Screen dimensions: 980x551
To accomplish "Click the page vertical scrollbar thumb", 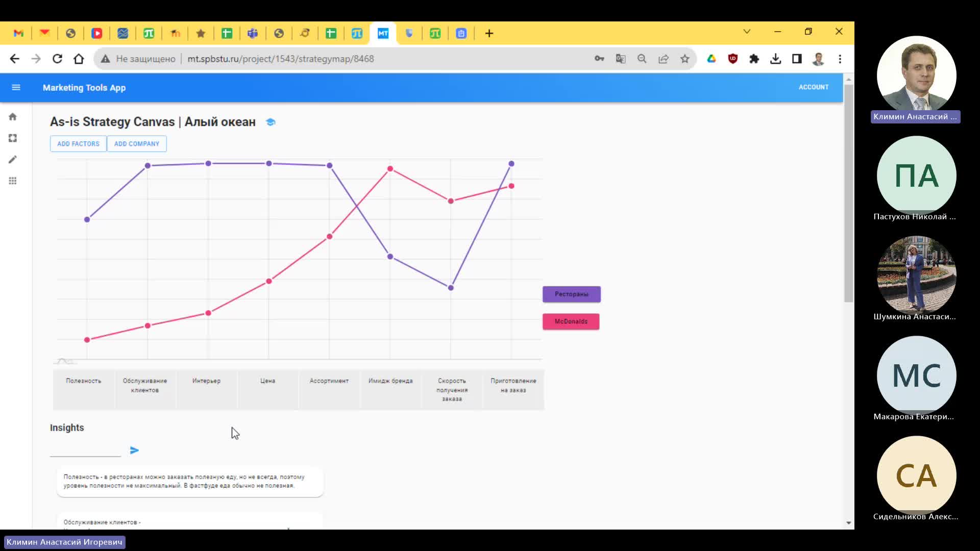I will click(848, 194).
